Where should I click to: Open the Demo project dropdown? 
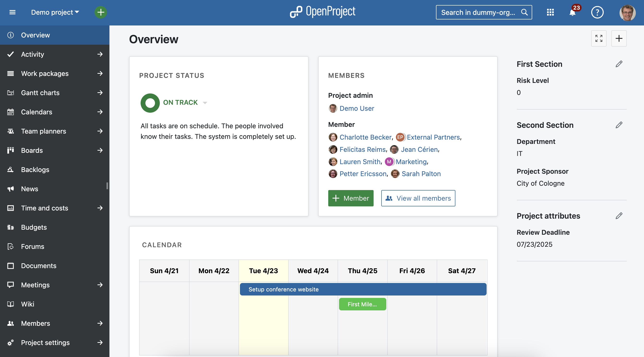click(55, 12)
